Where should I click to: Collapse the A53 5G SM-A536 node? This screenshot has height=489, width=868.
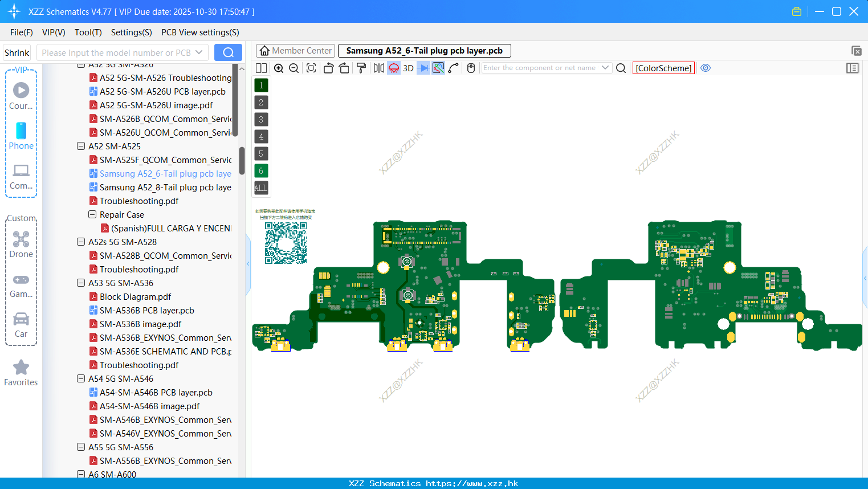point(81,283)
